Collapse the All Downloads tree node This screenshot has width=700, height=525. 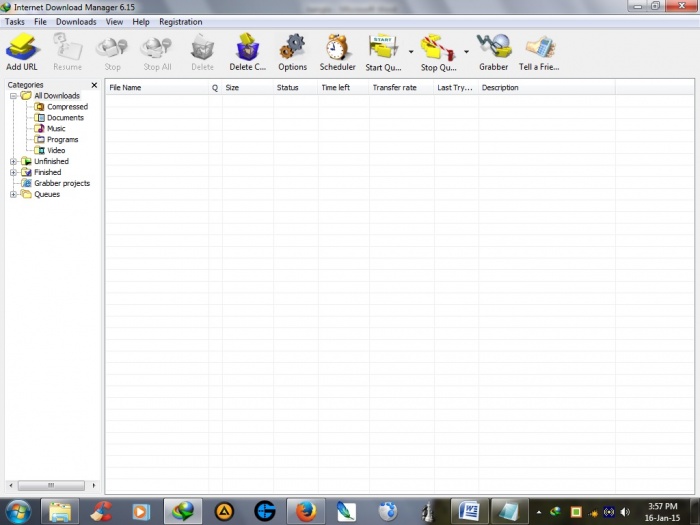click(13, 96)
